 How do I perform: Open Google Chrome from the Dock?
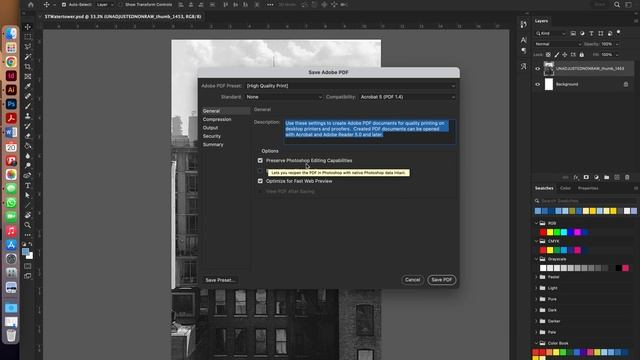[11, 62]
